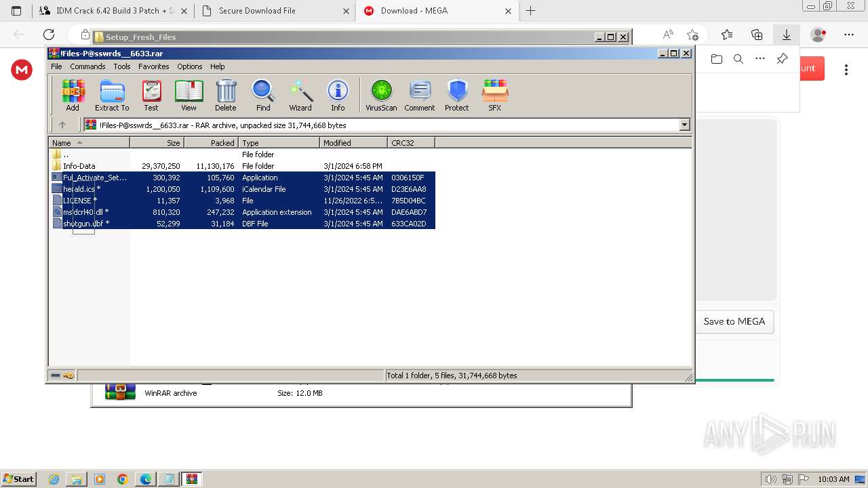Click the Windows Start button
868x488 pixels.
coord(19,479)
